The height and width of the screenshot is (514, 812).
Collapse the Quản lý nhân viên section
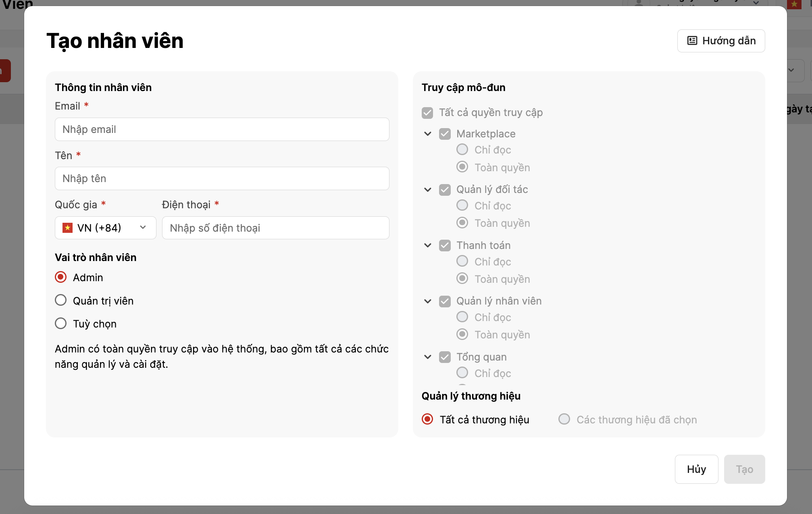[428, 301]
